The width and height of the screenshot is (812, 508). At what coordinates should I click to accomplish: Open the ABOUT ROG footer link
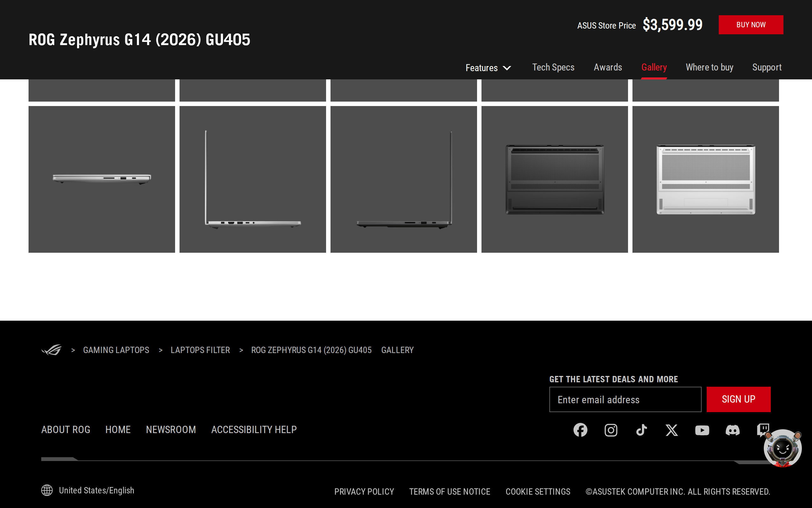click(x=65, y=429)
